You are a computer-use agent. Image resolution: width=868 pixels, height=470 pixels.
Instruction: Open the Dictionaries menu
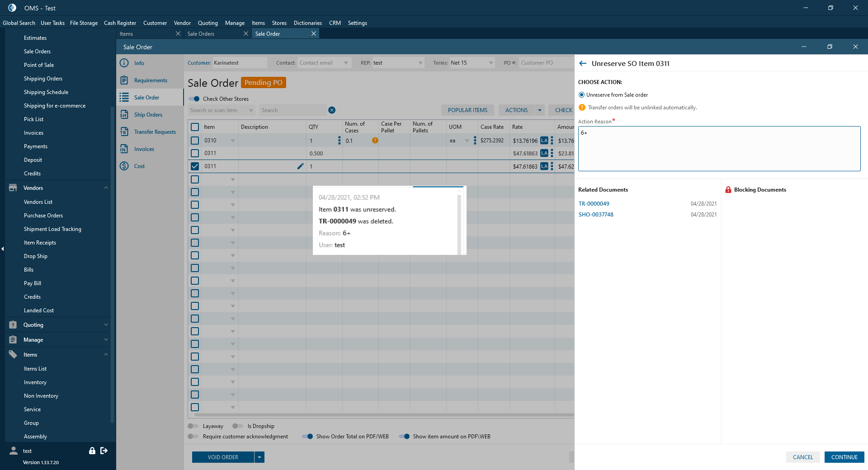(308, 23)
